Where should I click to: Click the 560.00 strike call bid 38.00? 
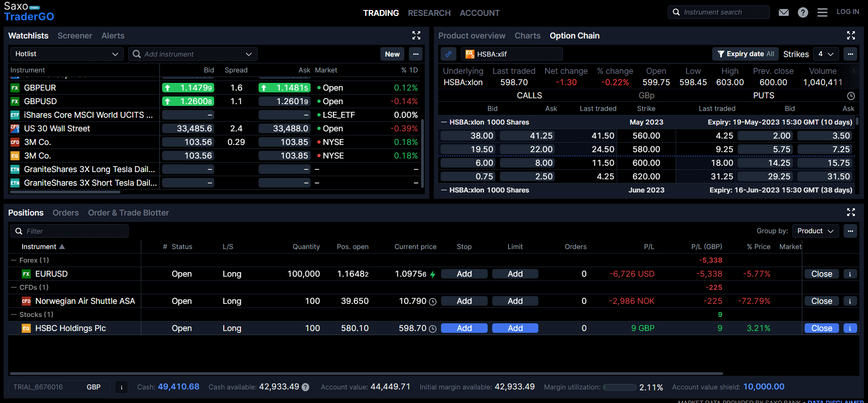click(468, 136)
